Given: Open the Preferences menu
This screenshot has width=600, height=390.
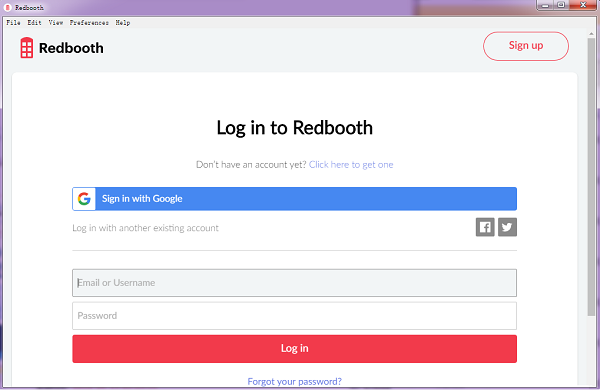Looking at the screenshot, I should coord(89,23).
